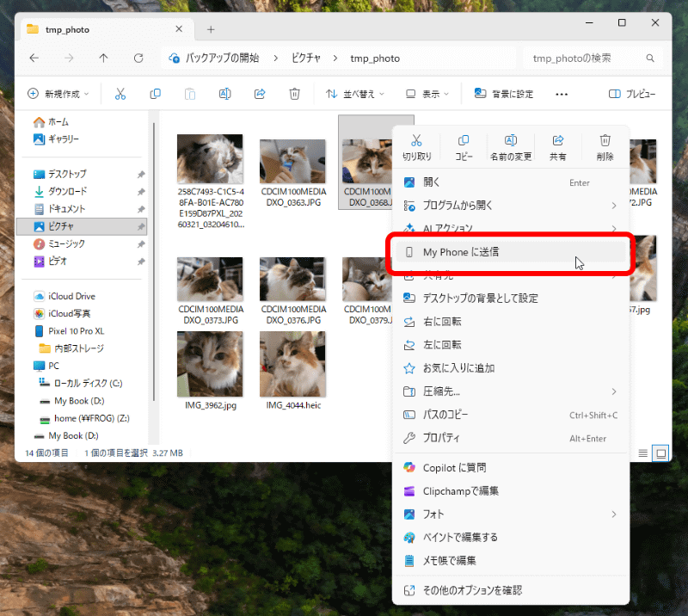
Task: Select デスクトップの背景として設定
Action: pos(511,299)
